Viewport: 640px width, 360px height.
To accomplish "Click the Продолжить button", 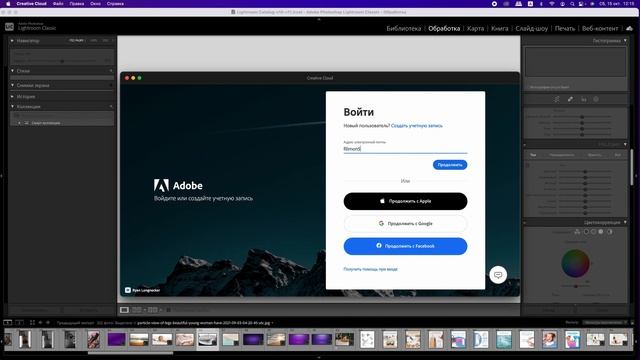I will click(x=450, y=165).
